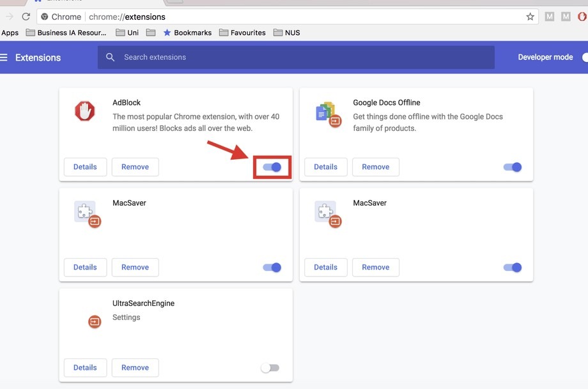Open the Business IA Resour... bookmark folder
588x389 pixels.
[66, 33]
